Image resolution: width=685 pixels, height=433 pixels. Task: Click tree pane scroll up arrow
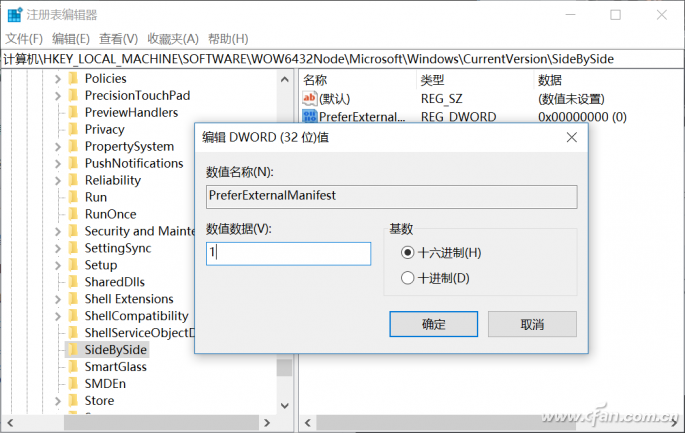tap(285, 80)
